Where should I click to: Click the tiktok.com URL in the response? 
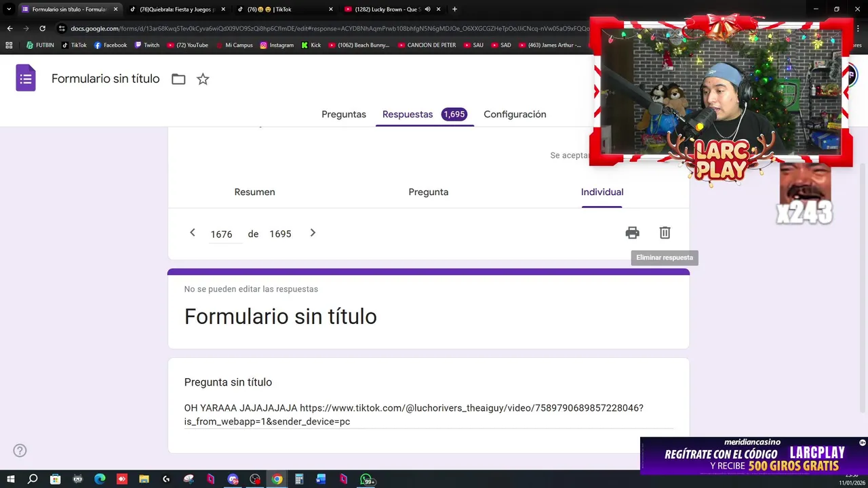(x=414, y=415)
